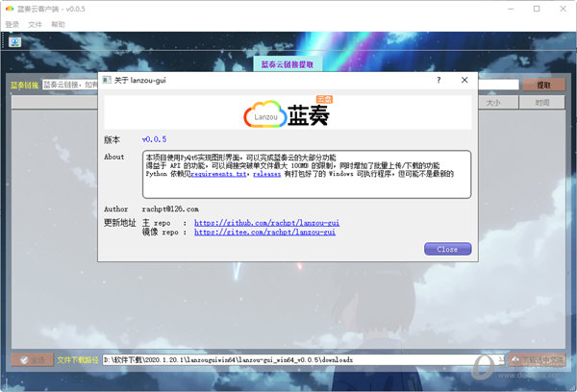
Task: Click the small icon in dialog title bar
Action: pyautogui.click(x=107, y=80)
